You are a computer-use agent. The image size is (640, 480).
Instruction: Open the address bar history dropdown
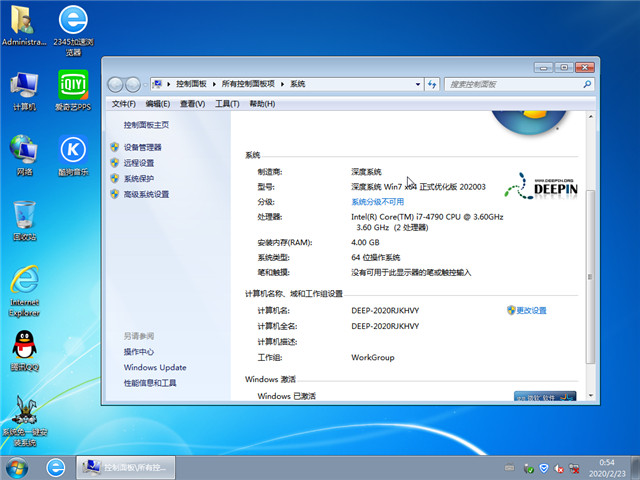418,84
